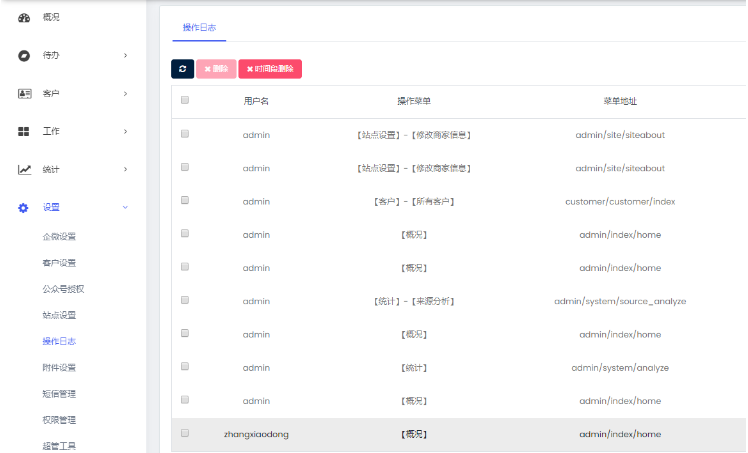This screenshot has width=748, height=453.
Task: Click the 【统计】-【来源分析】 cell
Action: pyautogui.click(x=414, y=301)
